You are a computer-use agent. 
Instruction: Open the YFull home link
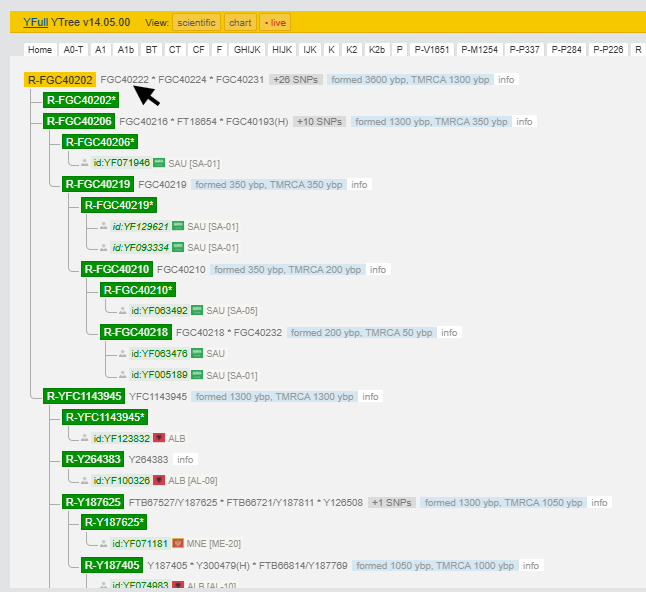tap(35, 22)
